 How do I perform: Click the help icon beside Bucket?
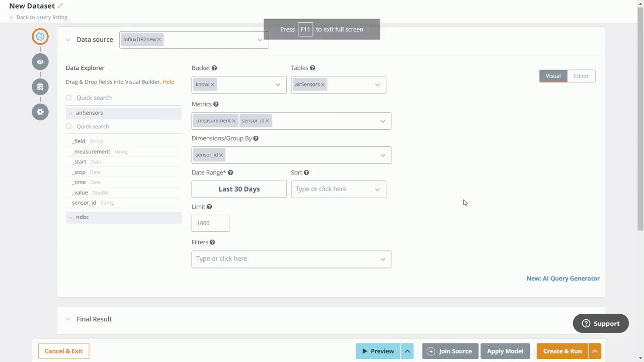[214, 67]
